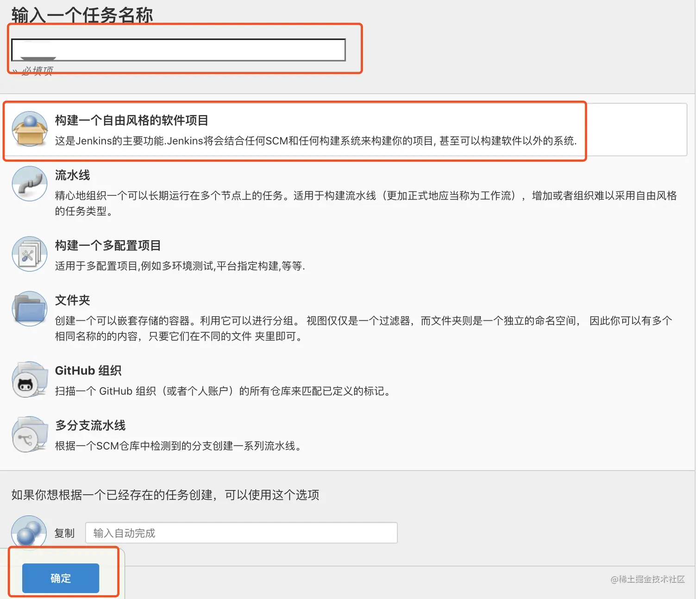Click the GitHub description starting 扫描一个 GitHub 组织
The height and width of the screenshot is (599, 700).
224,391
